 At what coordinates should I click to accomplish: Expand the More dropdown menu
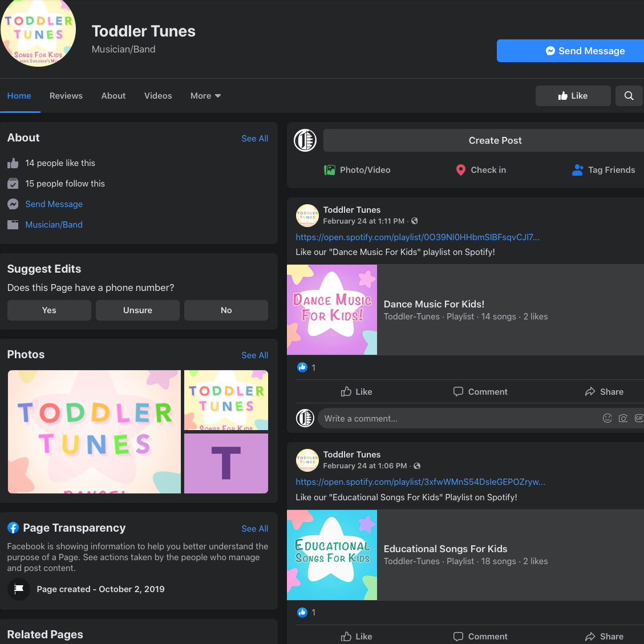pos(205,96)
